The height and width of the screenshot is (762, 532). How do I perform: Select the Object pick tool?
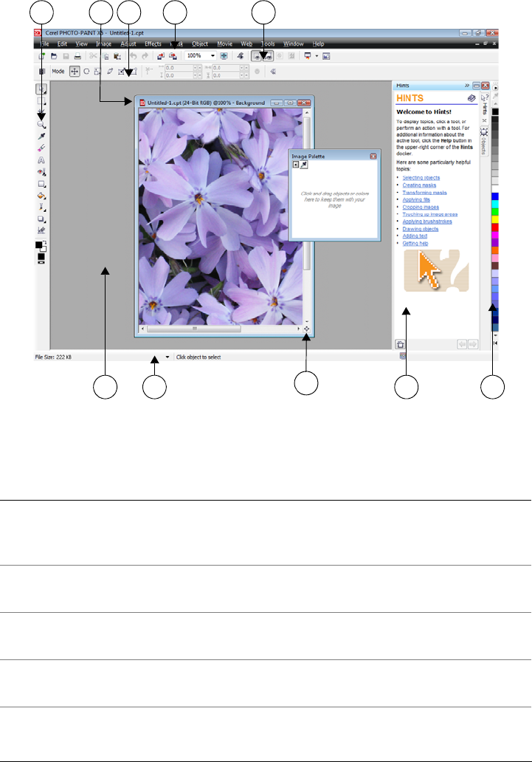[41, 89]
